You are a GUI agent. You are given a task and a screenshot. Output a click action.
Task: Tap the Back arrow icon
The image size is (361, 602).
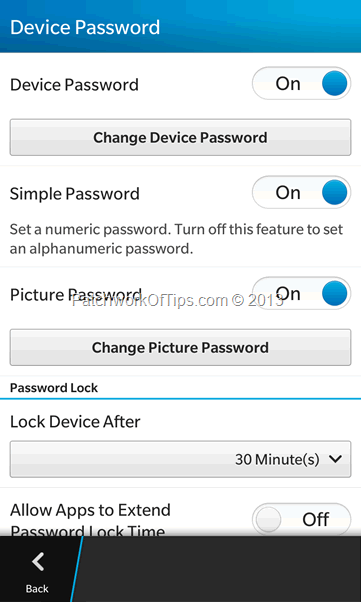coord(38,562)
